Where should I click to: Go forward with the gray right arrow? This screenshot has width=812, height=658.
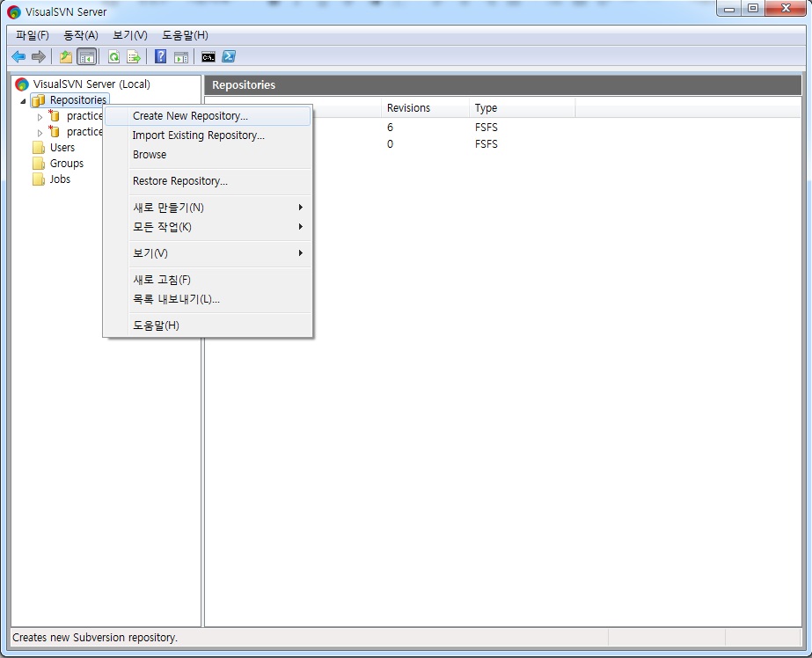coord(39,56)
